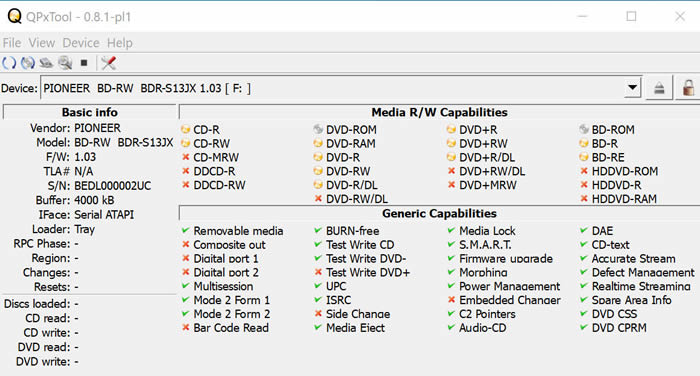Click the blue arrows rescan devices icon

pyautogui.click(x=9, y=63)
